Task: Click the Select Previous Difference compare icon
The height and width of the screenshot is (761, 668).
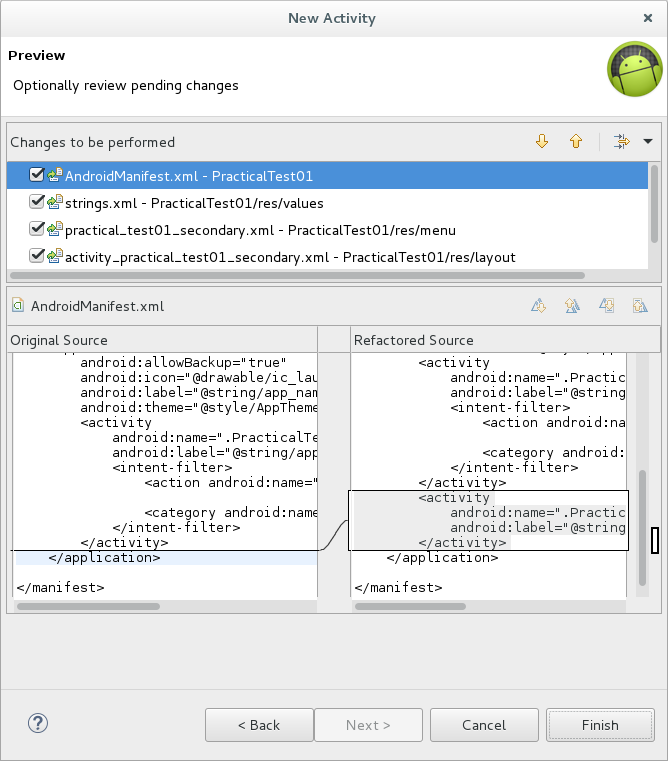Action: pos(572,306)
